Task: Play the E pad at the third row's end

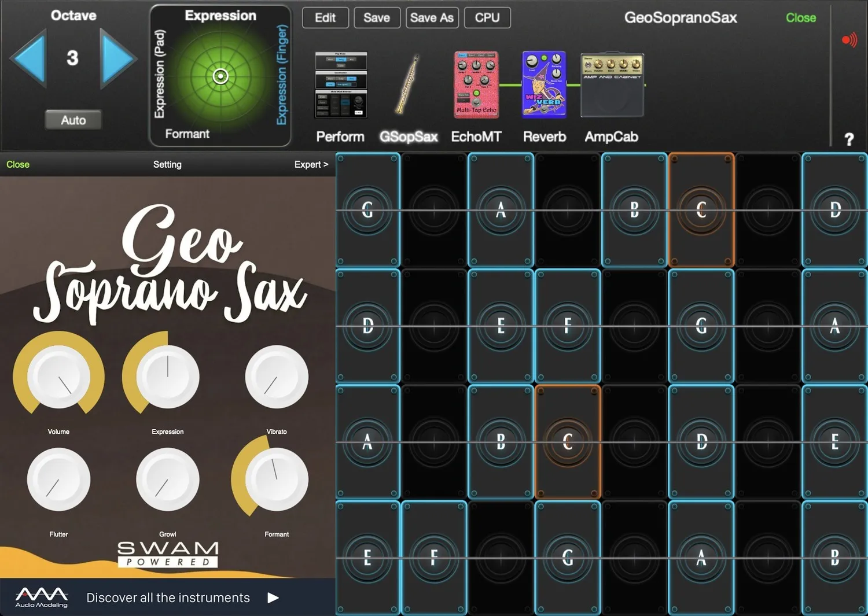Action: pyautogui.click(x=835, y=442)
